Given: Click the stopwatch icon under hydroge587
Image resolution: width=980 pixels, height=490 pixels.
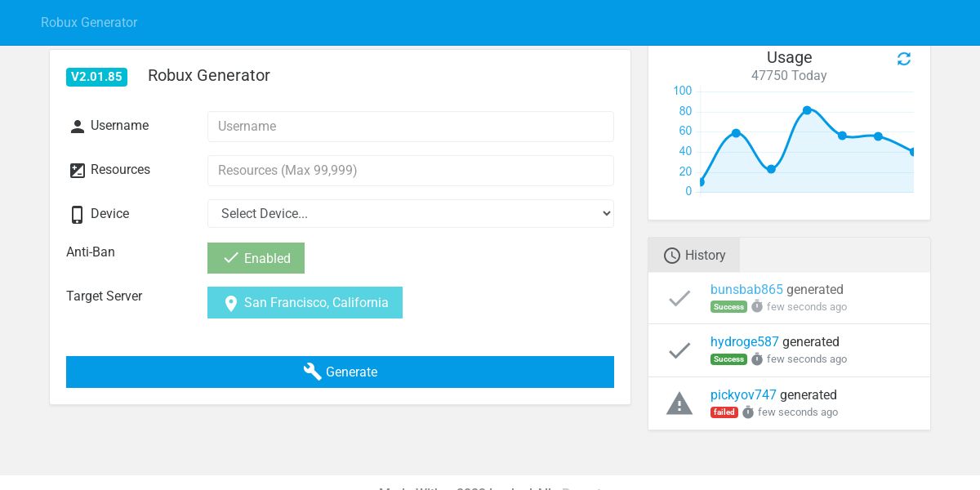Looking at the screenshot, I should pyautogui.click(x=757, y=359).
